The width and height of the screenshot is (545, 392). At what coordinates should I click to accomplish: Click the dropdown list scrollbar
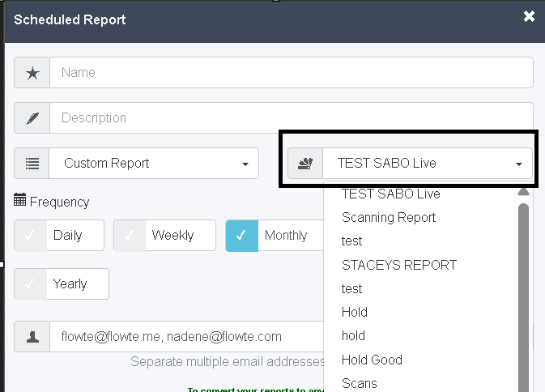click(x=523, y=283)
